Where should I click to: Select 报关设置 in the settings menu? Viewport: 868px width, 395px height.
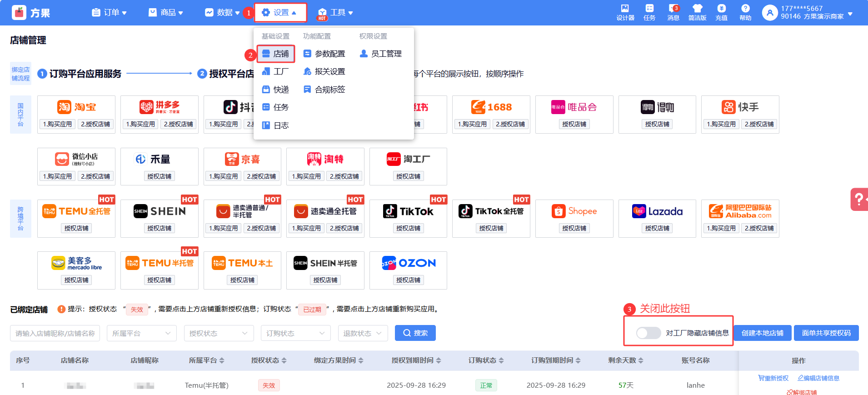coord(324,71)
